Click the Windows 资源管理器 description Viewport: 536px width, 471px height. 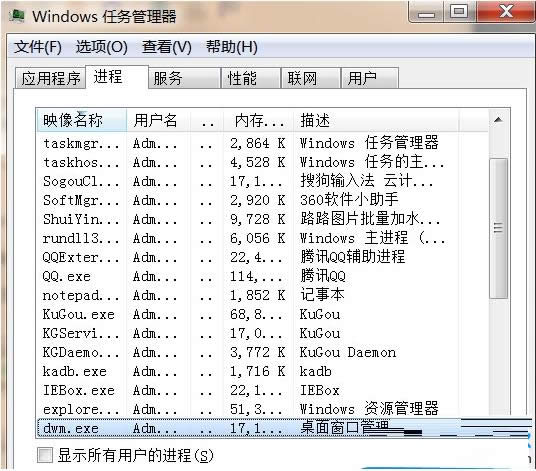pos(369,409)
